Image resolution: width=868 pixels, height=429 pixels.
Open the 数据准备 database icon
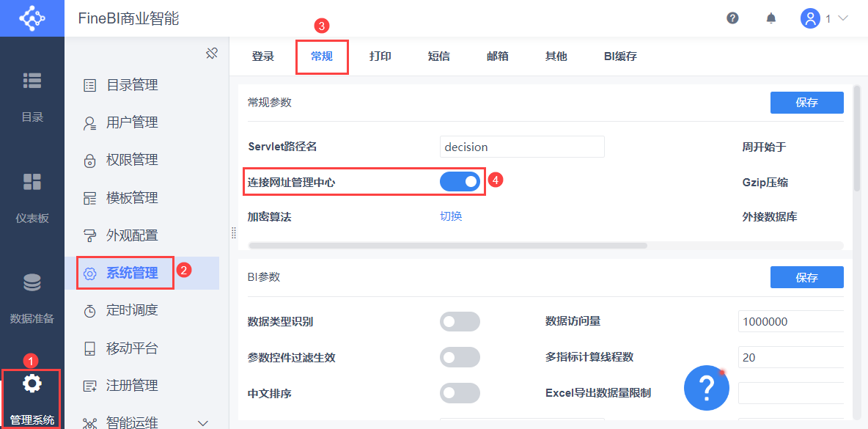(32, 282)
